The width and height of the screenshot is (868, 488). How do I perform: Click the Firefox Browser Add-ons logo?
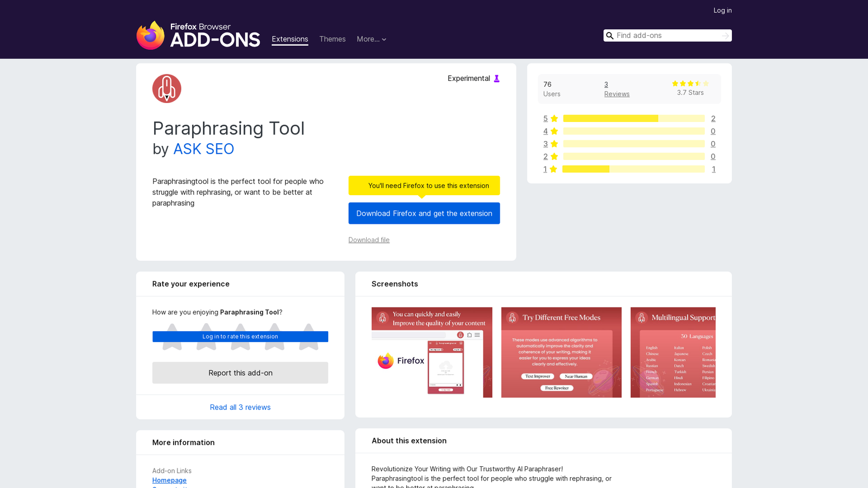[x=198, y=35]
